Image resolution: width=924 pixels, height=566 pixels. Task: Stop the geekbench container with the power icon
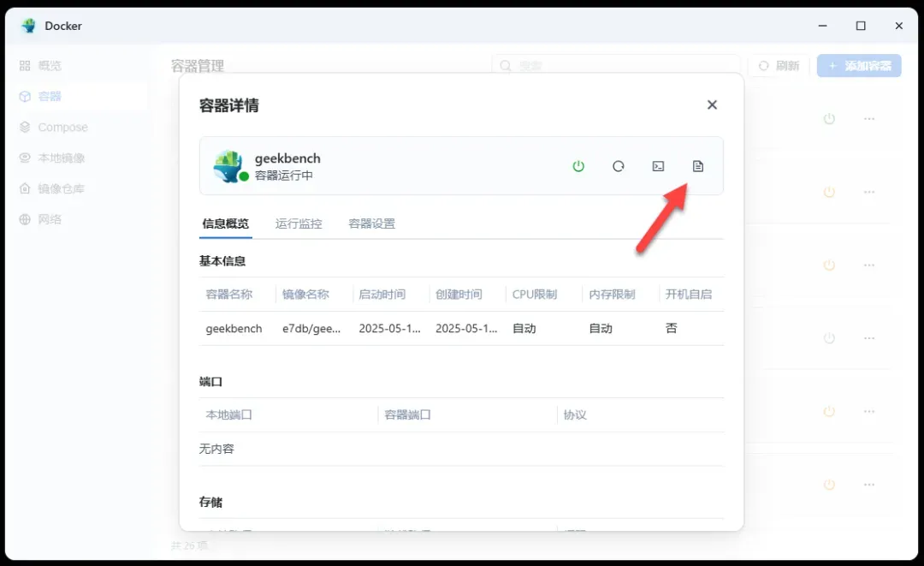578,166
